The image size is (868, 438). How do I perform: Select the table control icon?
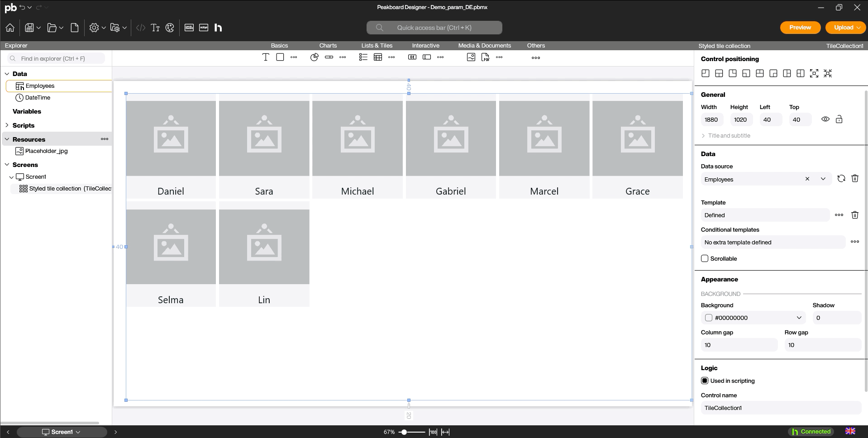coord(378,57)
